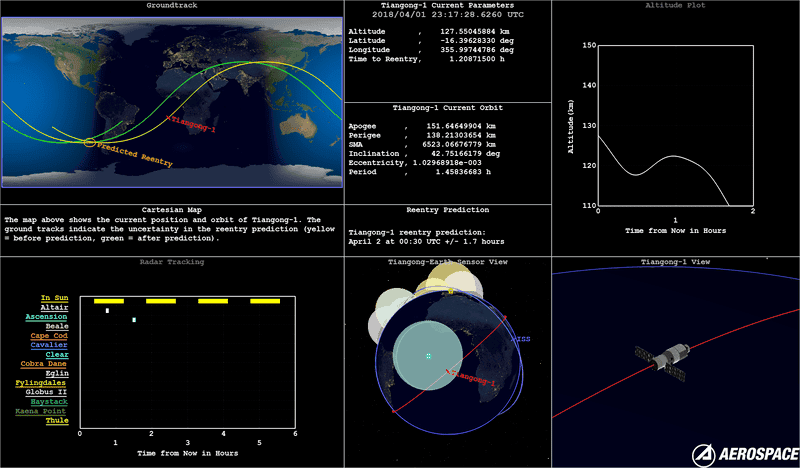The image size is (800, 468).
Task: Select the Haystack radar label
Action: [x=49, y=402]
